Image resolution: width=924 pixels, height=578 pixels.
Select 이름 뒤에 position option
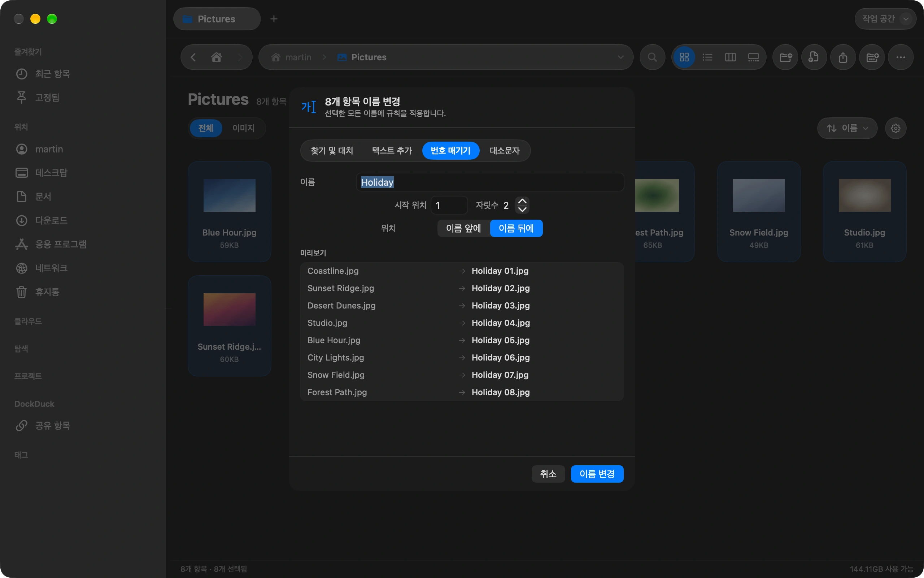pos(516,228)
